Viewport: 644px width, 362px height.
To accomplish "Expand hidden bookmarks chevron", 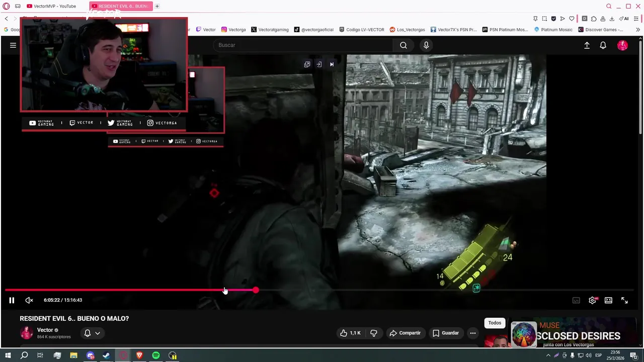I will (638, 30).
